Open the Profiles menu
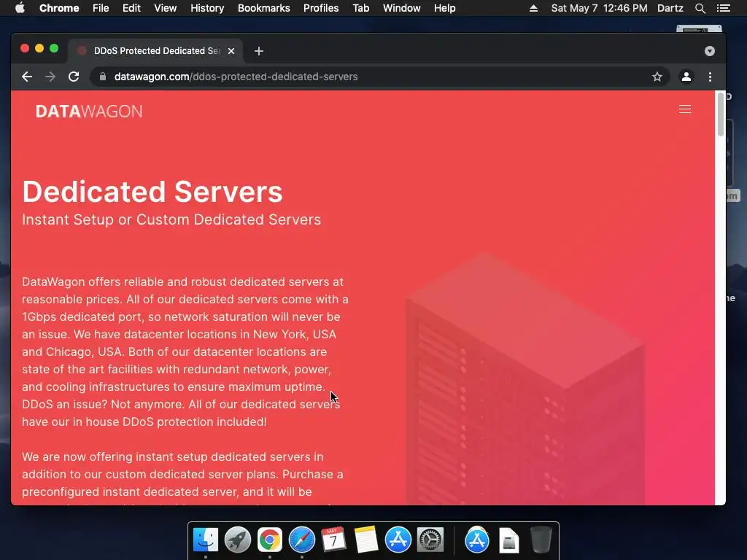Viewport: 747px width, 560px height. [321, 8]
